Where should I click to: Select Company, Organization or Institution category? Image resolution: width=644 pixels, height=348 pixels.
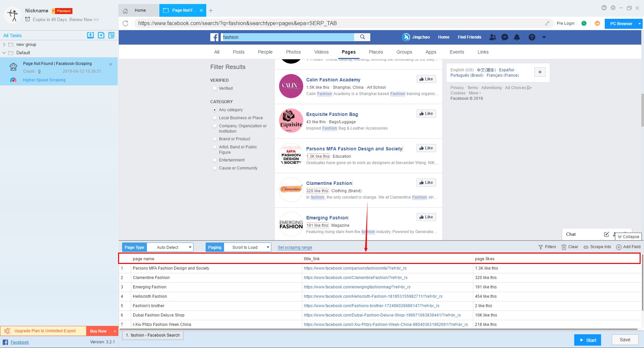pyautogui.click(x=215, y=126)
